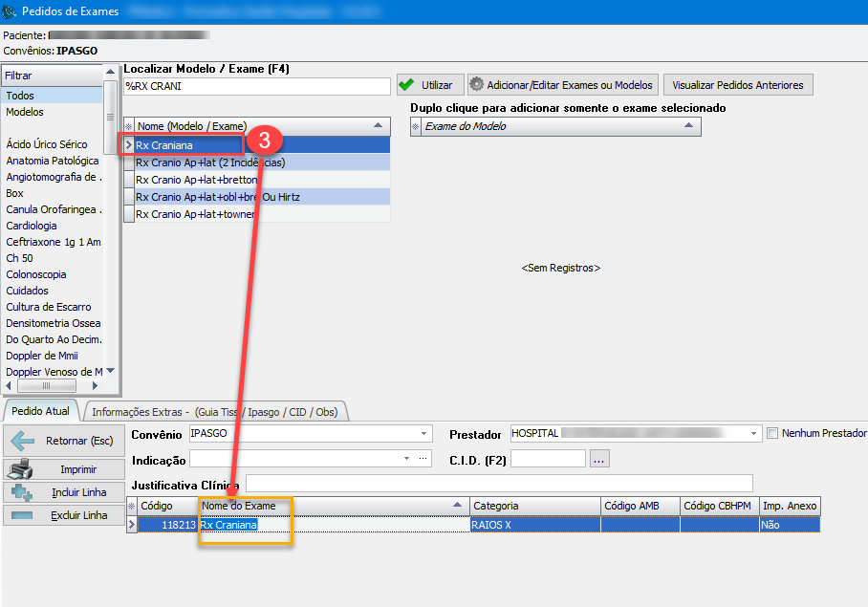Viewport: 868px width, 607px height.
Task: Click the green checkmark Utilizar button
Action: click(x=429, y=85)
